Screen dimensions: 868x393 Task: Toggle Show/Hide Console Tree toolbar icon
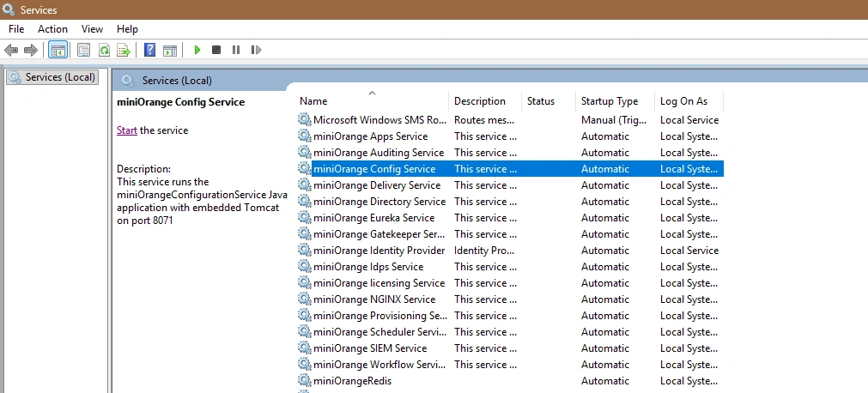click(x=58, y=51)
